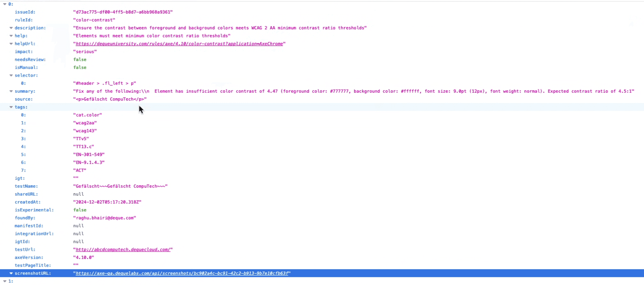The height and width of the screenshot is (285, 644).
Task: Select the igt key
Action: pos(20,178)
